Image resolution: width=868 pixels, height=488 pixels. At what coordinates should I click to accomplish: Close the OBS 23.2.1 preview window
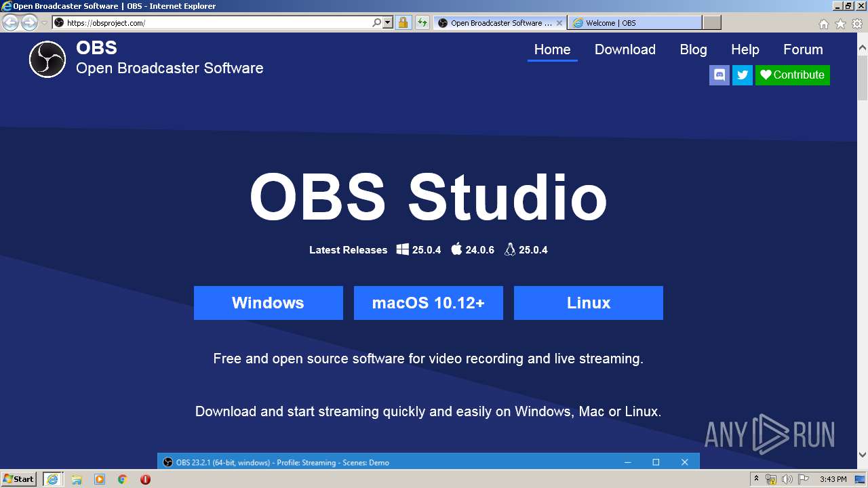pos(685,462)
